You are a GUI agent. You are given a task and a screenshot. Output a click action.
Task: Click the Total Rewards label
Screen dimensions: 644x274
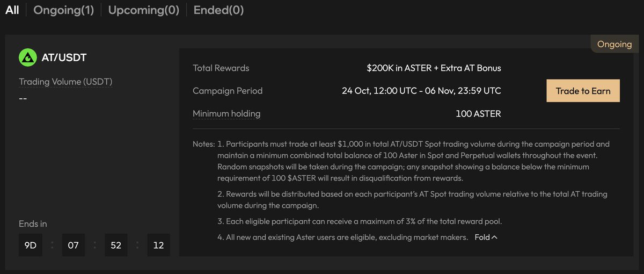click(221, 68)
